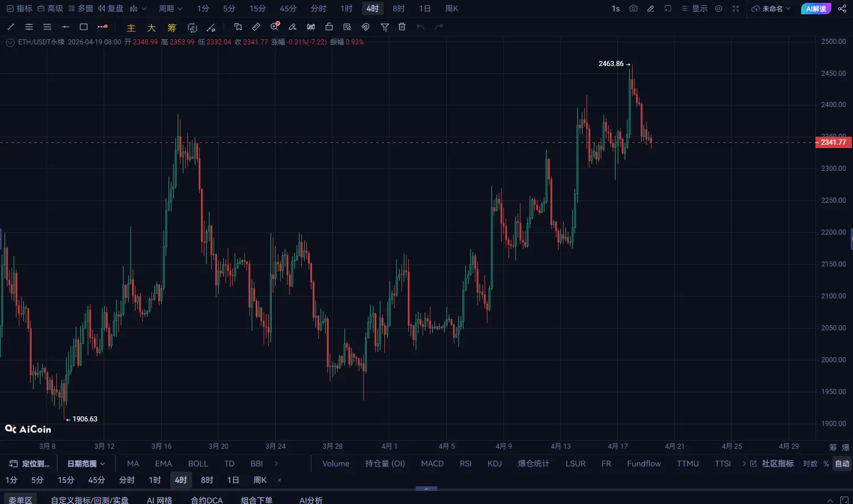Select the eraser tool
853x504 pixels.
pyautogui.click(x=293, y=27)
